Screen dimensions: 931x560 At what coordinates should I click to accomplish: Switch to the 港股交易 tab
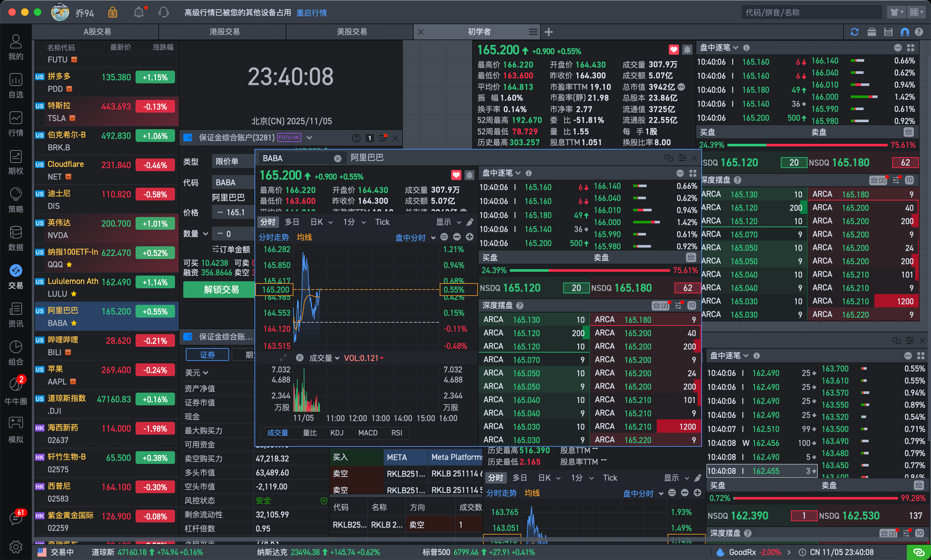coord(224,32)
